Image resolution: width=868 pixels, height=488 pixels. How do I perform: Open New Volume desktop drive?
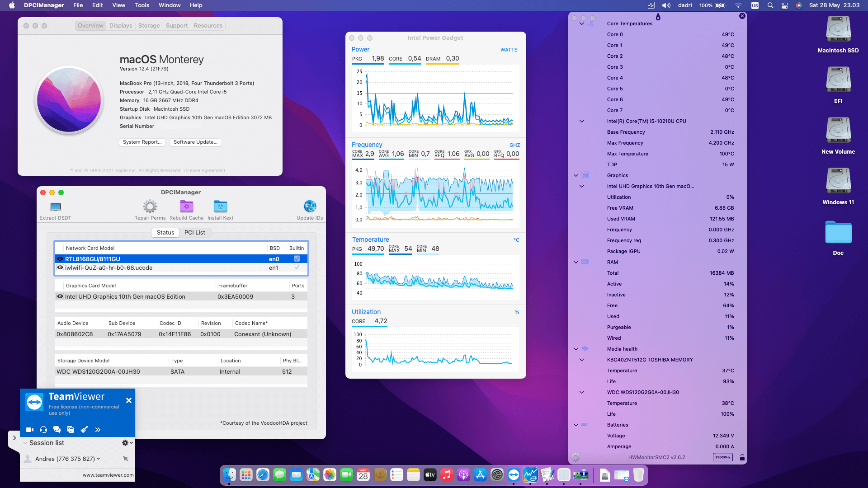pyautogui.click(x=838, y=131)
